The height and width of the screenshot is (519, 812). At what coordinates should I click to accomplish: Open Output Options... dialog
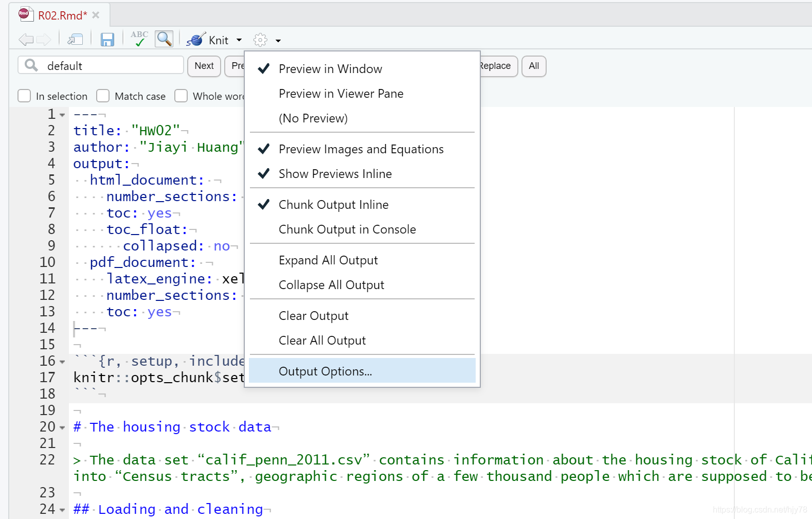[x=362, y=371]
